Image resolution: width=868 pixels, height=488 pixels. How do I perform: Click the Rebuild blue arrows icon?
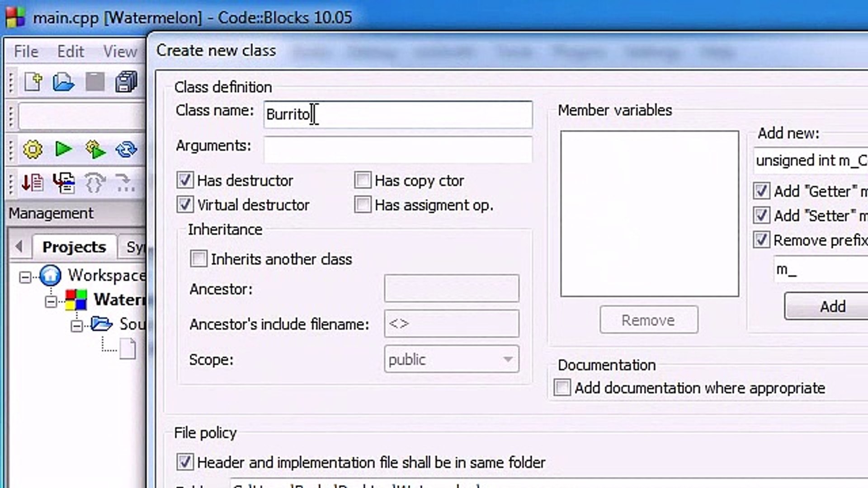click(x=126, y=149)
